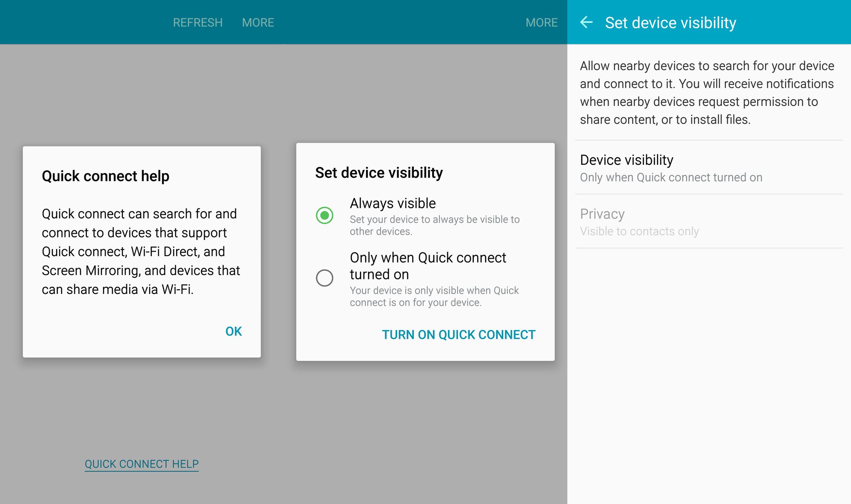
Task: Tap 'Your device is only visible' description
Action: coord(434,296)
